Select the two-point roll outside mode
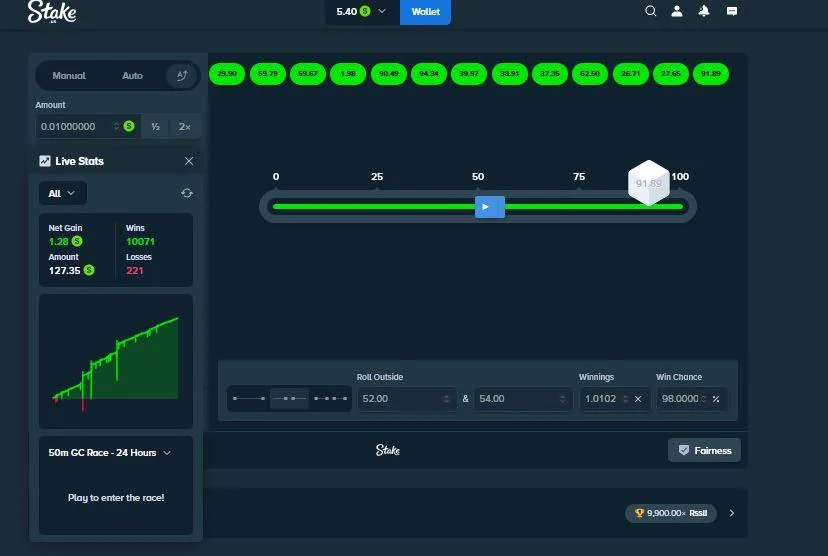The width and height of the screenshot is (828, 556). (x=289, y=398)
